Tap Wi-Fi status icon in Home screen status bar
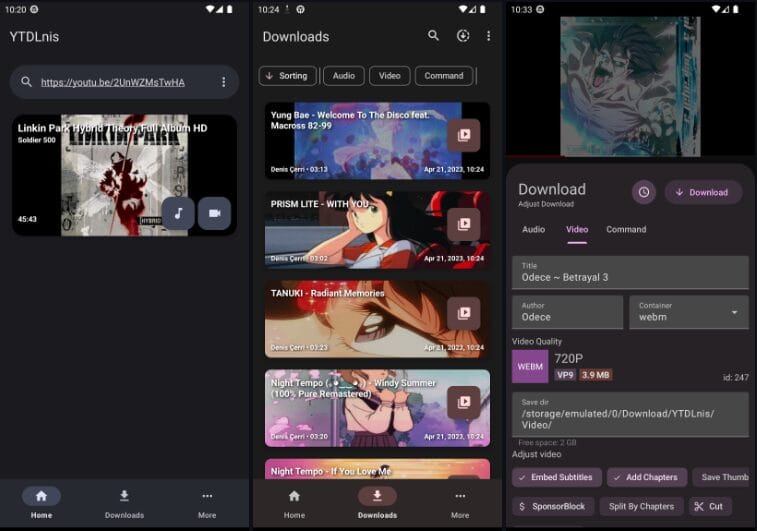The image size is (757, 531). (x=210, y=9)
